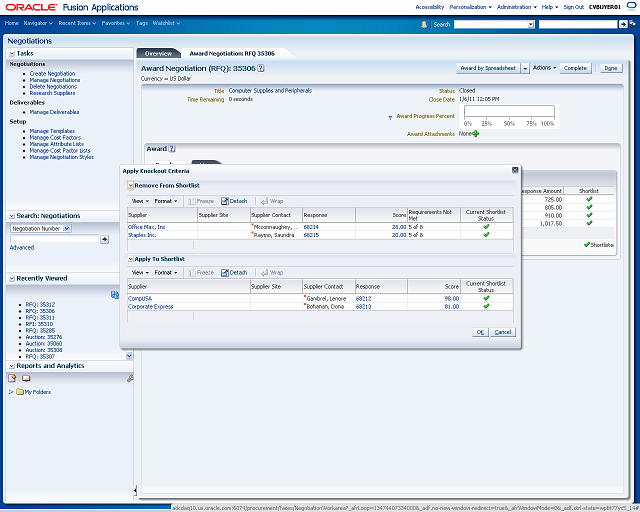This screenshot has height=512, width=640.
Task: Click Wrap in Apply To Shortlist toolbar
Action: [272, 273]
